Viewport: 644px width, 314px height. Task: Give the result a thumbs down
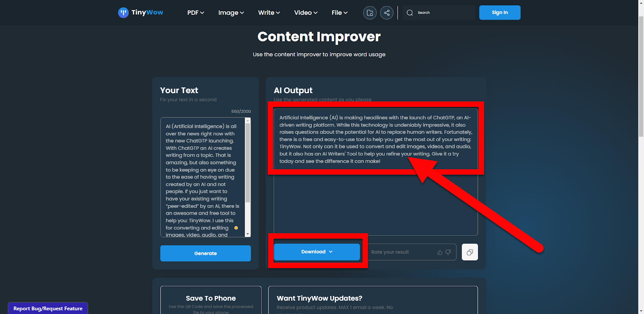pos(448,252)
